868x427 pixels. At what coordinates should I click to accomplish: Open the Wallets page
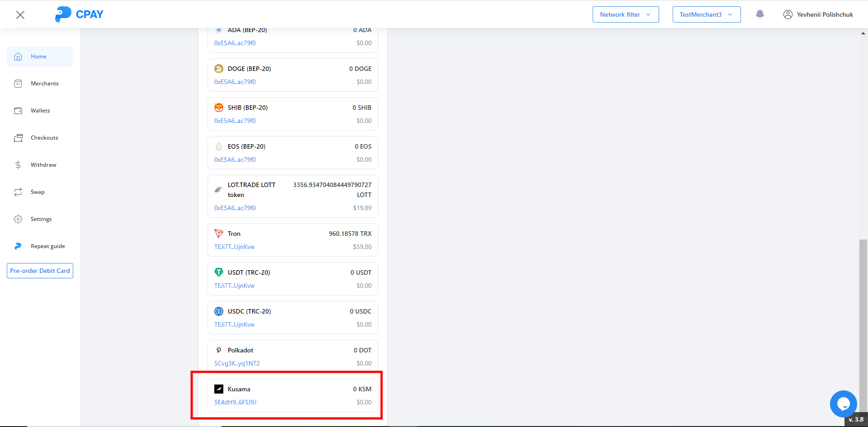(40, 111)
